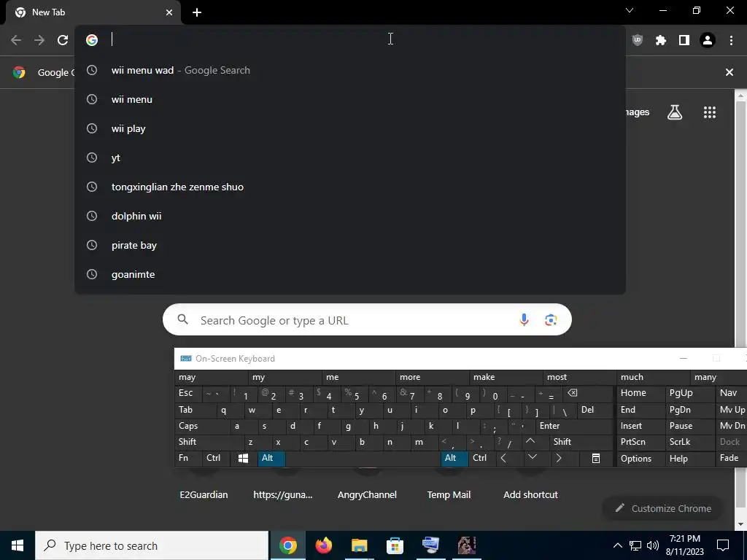
Task: Open the Search Labs flask icon
Action: click(x=675, y=112)
